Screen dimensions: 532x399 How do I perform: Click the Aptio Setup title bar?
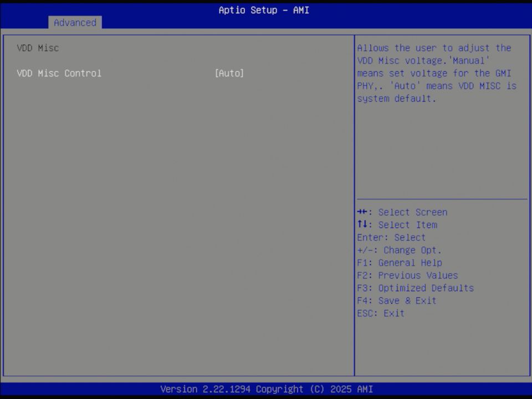(264, 10)
